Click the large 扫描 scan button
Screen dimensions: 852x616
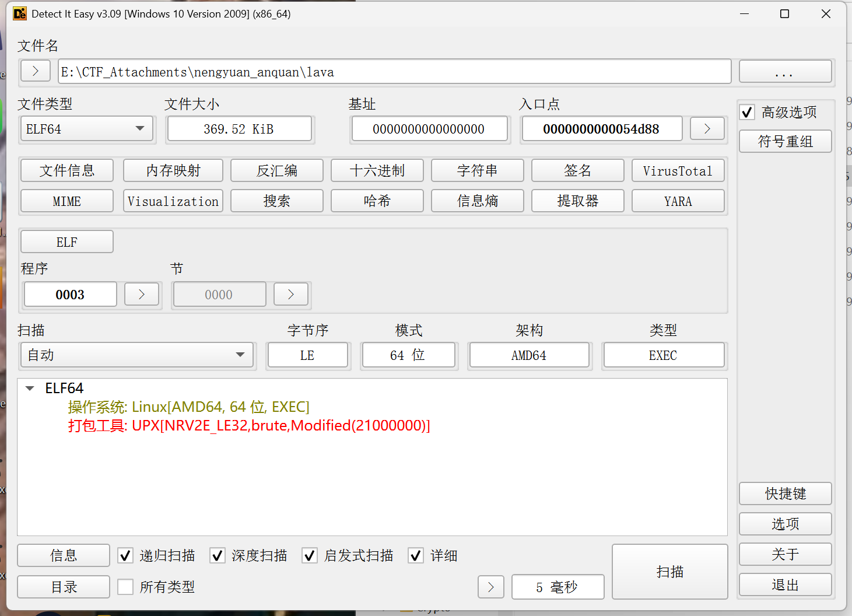670,572
